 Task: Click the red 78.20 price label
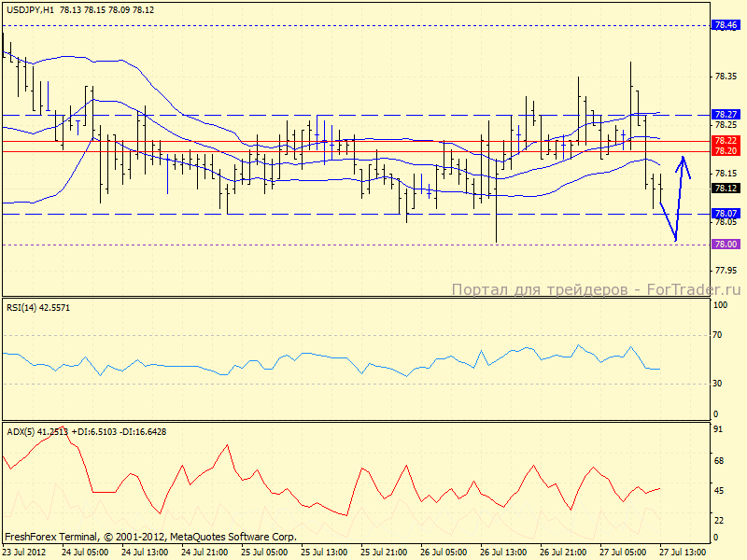pyautogui.click(x=726, y=151)
